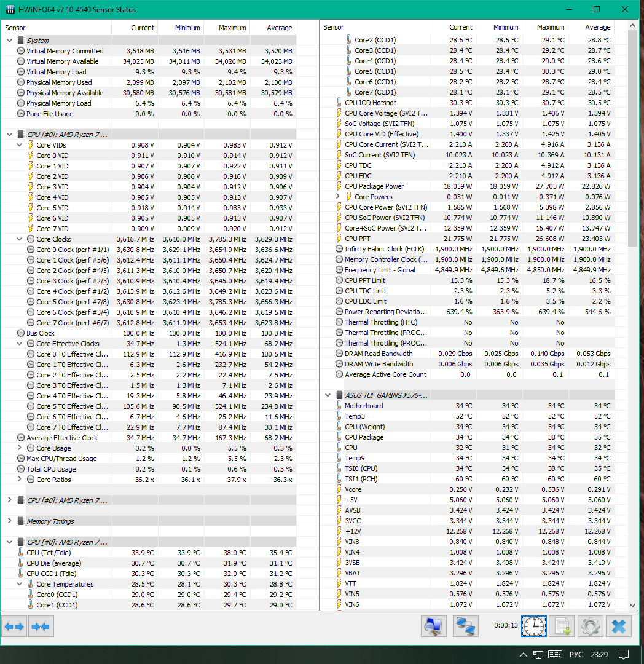Click the left pane Current column header
Viewport: 644px width, 664px height.
pyautogui.click(x=135, y=28)
